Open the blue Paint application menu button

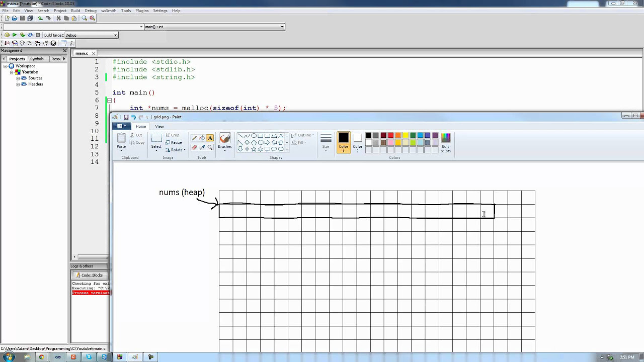tap(121, 126)
